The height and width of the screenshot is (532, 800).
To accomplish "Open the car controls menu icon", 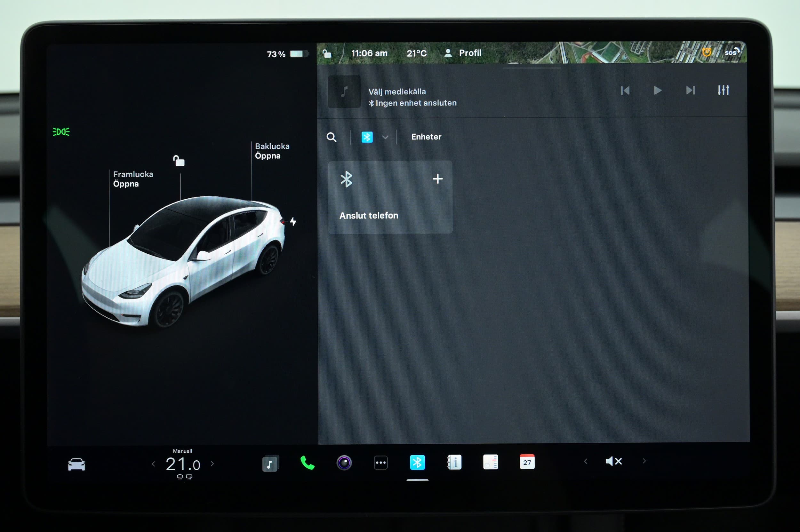I will (76, 464).
